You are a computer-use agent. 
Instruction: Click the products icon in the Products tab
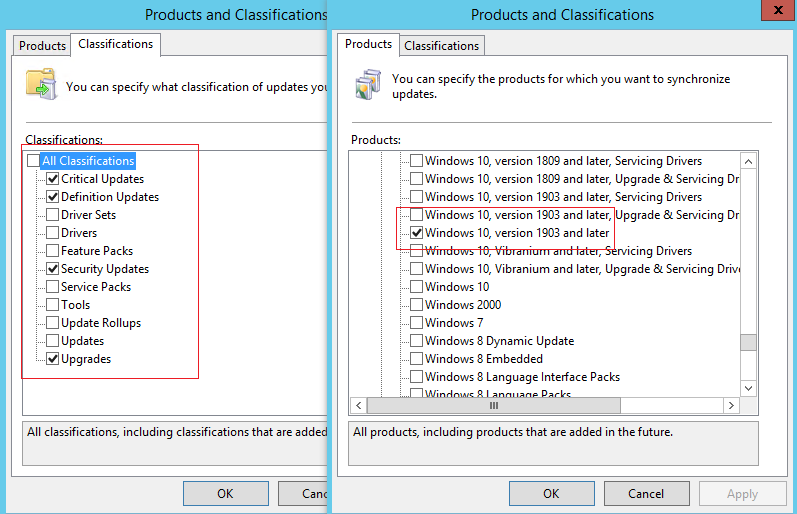click(x=369, y=84)
